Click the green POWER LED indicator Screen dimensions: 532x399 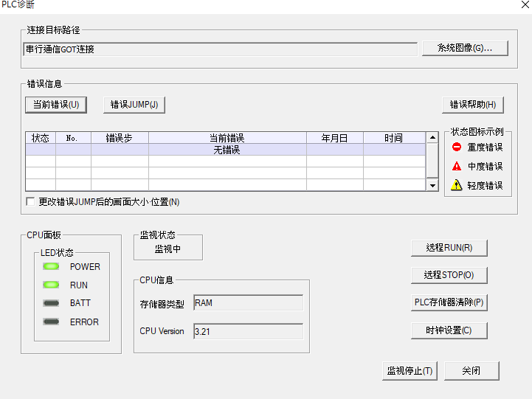[x=51, y=266]
